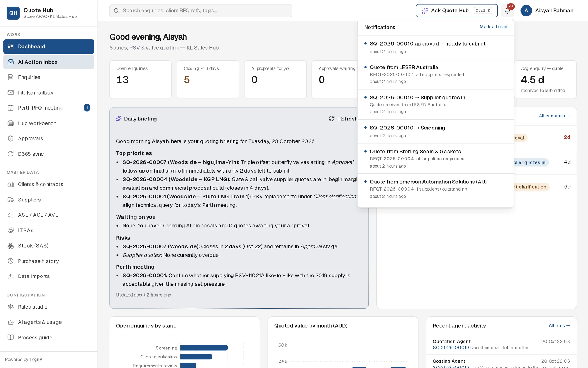Viewport: 588px width, 368px height.
Task: Open SQ-2026-00019 link under Quotation Agent
Action: tap(451, 348)
